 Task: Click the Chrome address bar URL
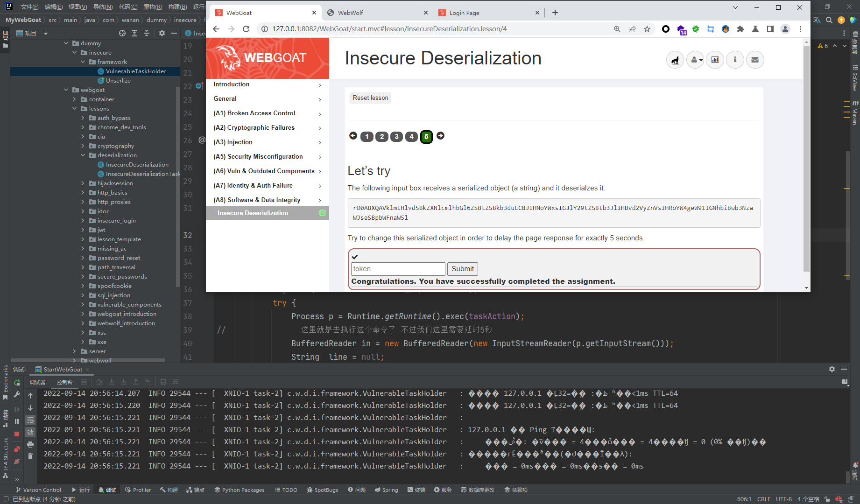pyautogui.click(x=389, y=29)
